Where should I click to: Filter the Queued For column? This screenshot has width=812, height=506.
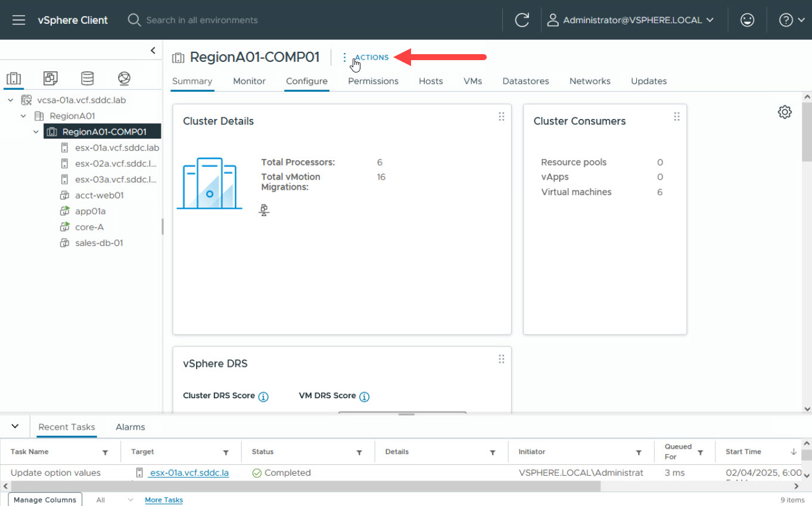point(701,452)
